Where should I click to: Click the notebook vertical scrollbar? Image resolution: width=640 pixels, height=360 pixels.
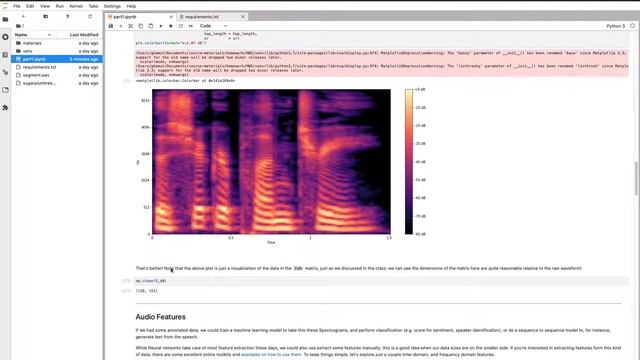pyautogui.click(x=636, y=178)
